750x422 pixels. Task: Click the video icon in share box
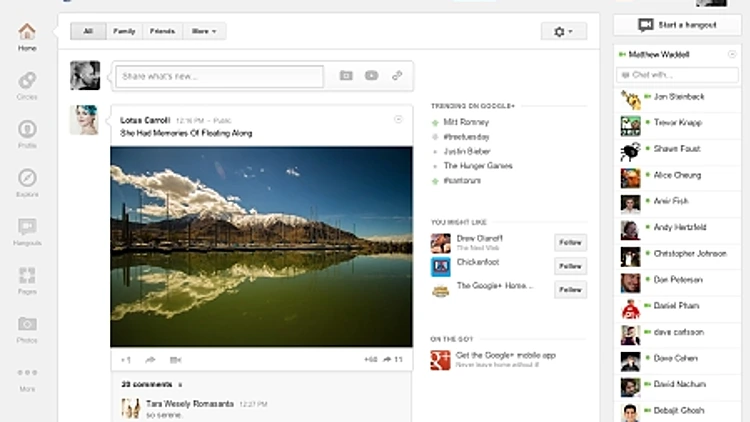[371, 75]
